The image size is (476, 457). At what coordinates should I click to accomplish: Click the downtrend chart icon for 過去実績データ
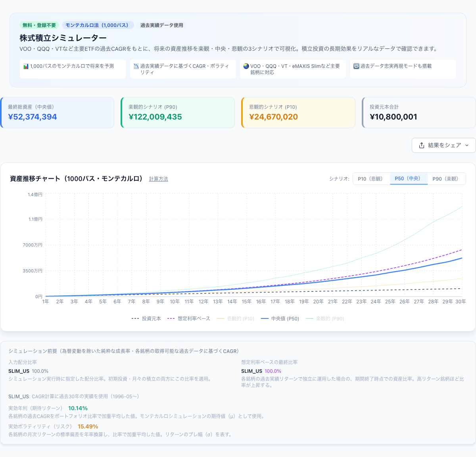click(x=136, y=66)
